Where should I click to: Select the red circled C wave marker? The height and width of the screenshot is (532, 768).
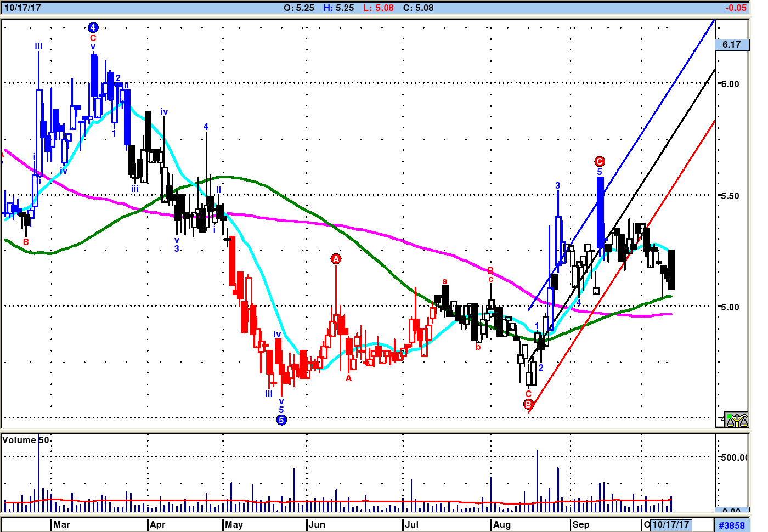pyautogui.click(x=600, y=161)
